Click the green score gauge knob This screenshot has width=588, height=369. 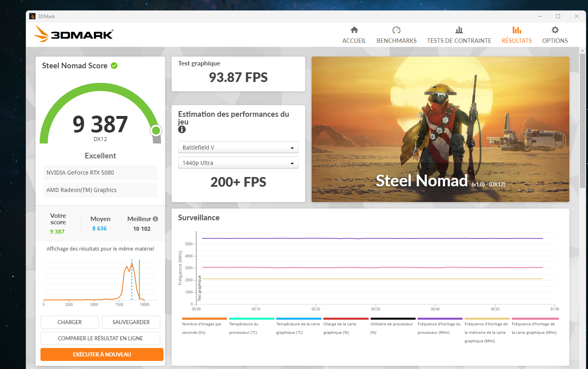(x=156, y=131)
